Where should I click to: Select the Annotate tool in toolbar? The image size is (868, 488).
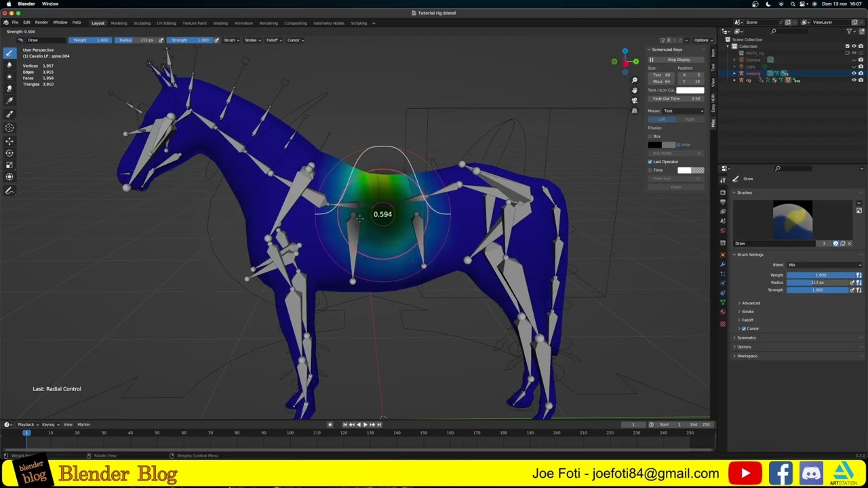pos(9,190)
